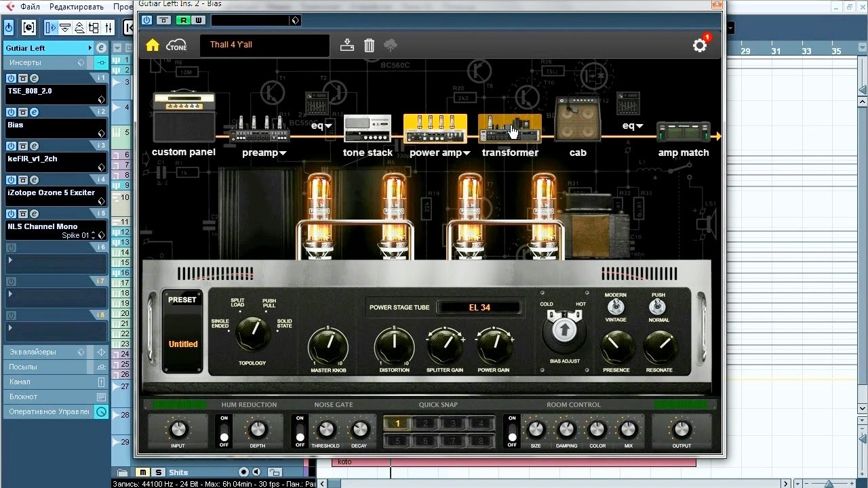This screenshot has width=868, height=488.
Task: Edit channel settings for Gutiar Left
Action: (x=101, y=48)
